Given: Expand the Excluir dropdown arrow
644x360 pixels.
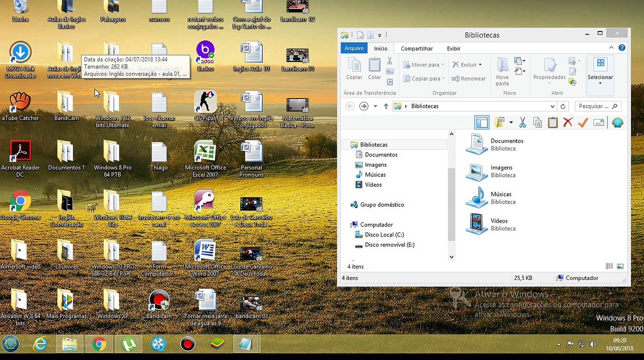Looking at the screenshot, I should tap(480, 64).
